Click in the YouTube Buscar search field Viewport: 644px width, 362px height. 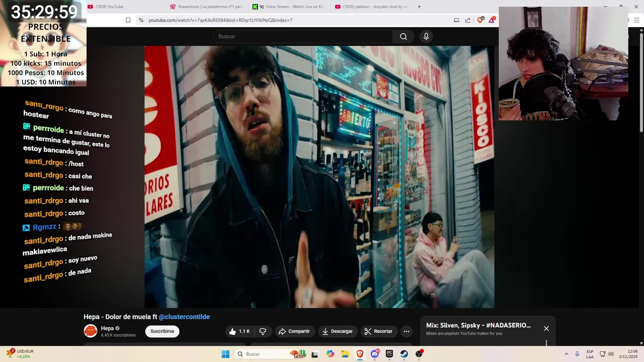(x=303, y=36)
